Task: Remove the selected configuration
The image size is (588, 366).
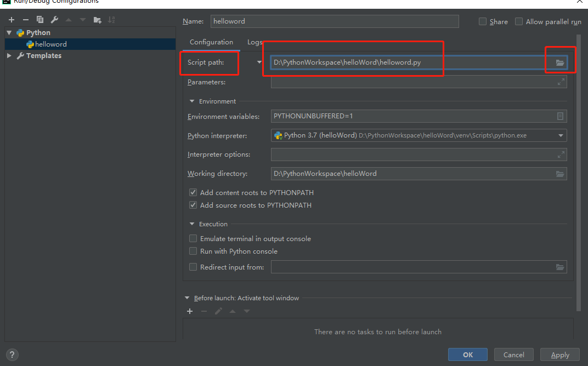Action: pos(25,20)
